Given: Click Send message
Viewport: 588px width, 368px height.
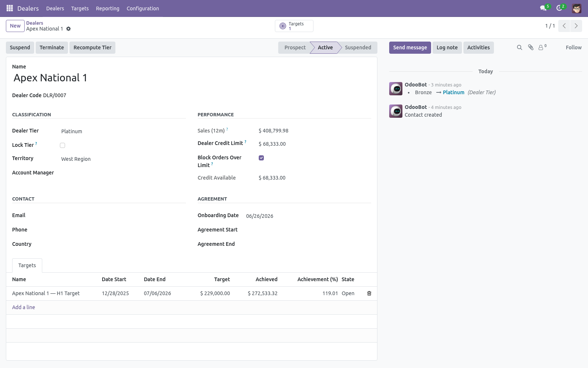Looking at the screenshot, I should point(410,47).
